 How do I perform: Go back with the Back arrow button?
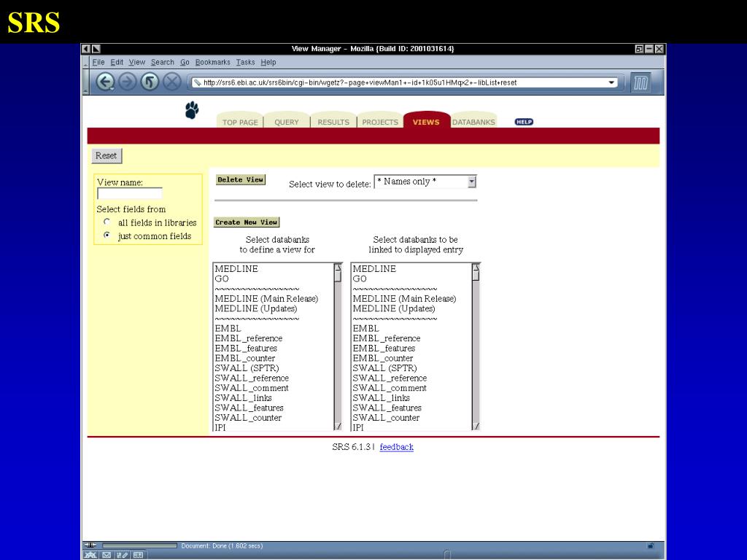[105, 82]
